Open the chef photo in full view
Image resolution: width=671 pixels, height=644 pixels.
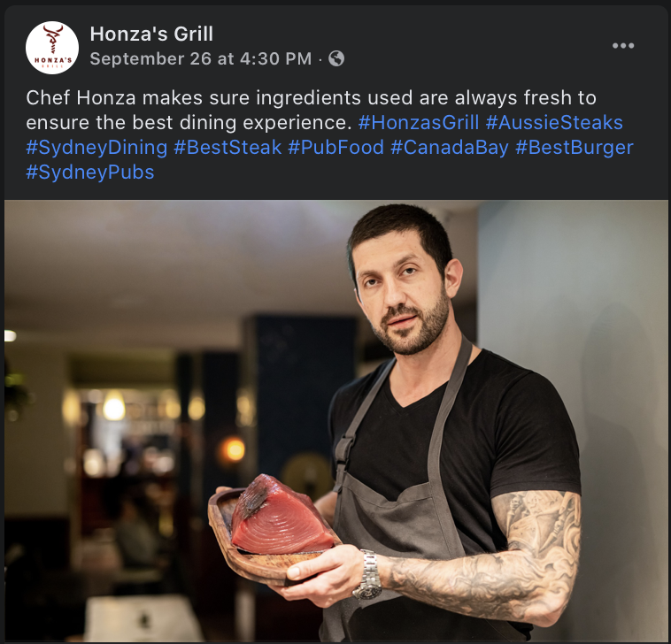[x=335, y=421]
